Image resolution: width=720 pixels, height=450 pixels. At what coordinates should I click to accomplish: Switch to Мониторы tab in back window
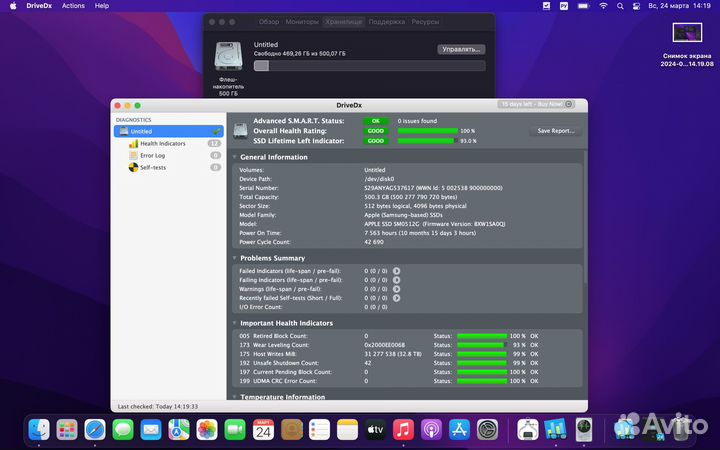302,22
